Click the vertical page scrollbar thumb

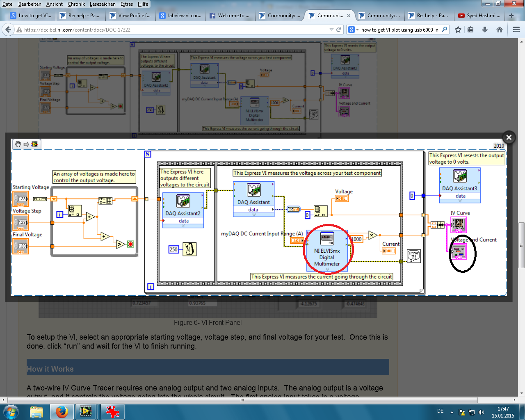(522, 245)
